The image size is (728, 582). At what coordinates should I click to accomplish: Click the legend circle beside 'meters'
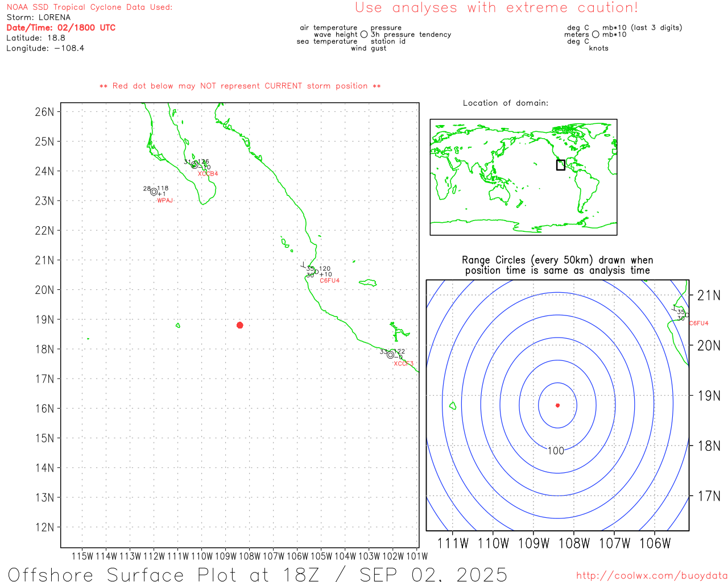coord(595,34)
